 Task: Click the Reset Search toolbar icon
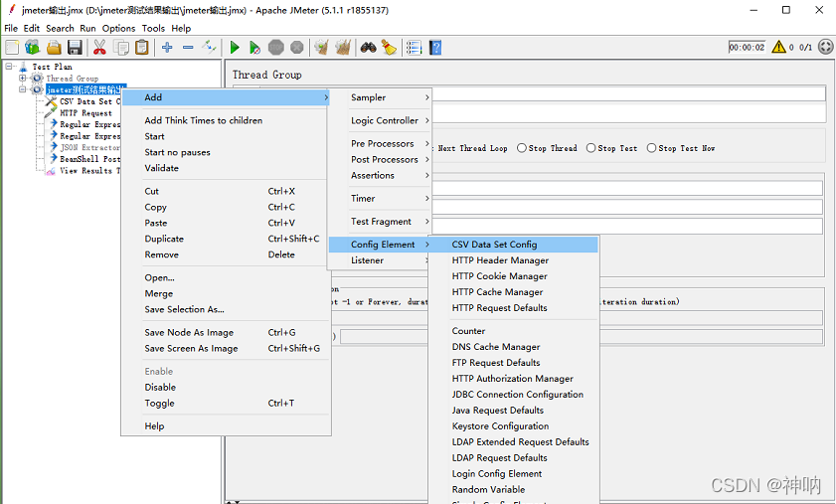pyautogui.click(x=389, y=48)
